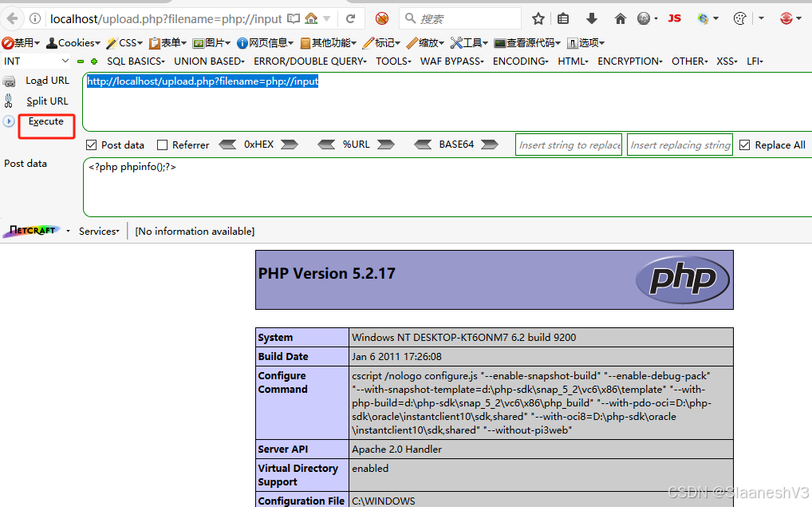Open the HackBar TOOLS menu
The width and height of the screenshot is (812, 507).
[x=393, y=61]
